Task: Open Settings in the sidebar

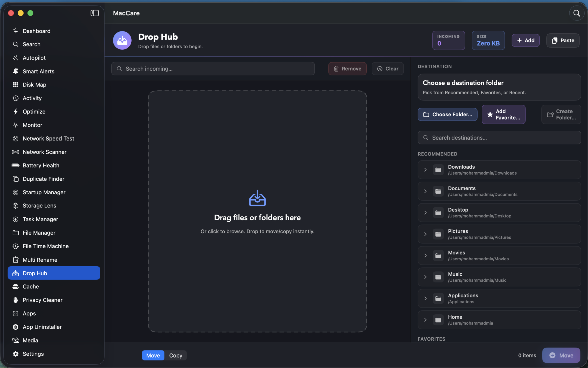Action: pos(54,354)
